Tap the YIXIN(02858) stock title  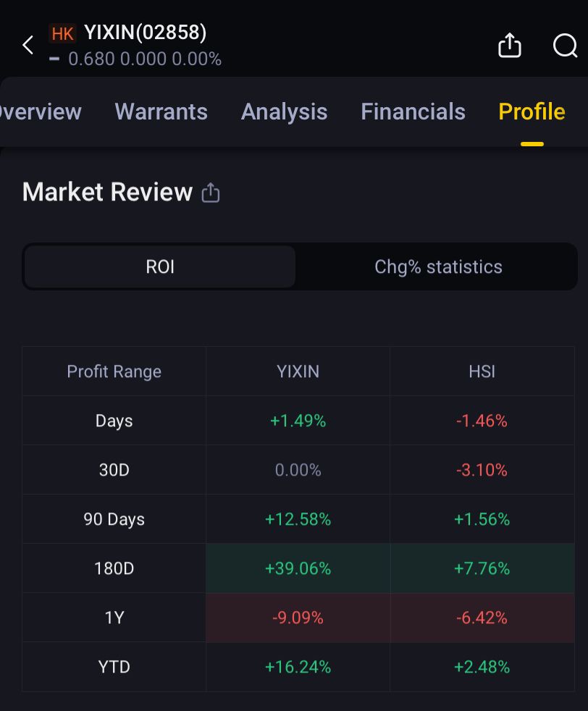pos(146,33)
